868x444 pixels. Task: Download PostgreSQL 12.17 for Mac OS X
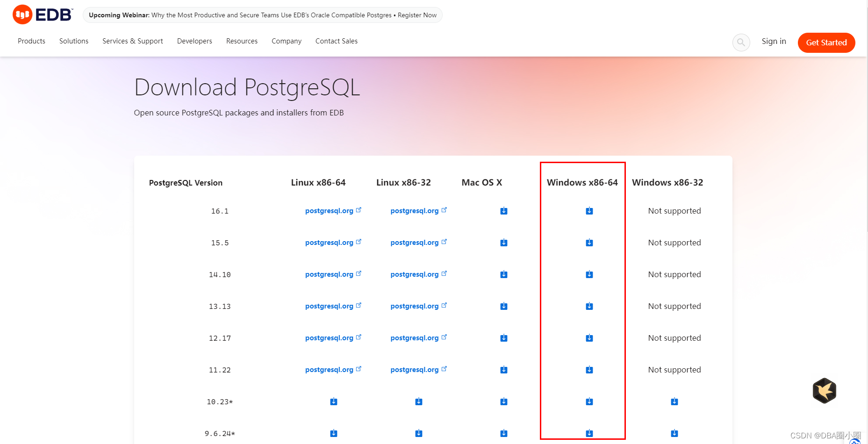[x=504, y=338]
